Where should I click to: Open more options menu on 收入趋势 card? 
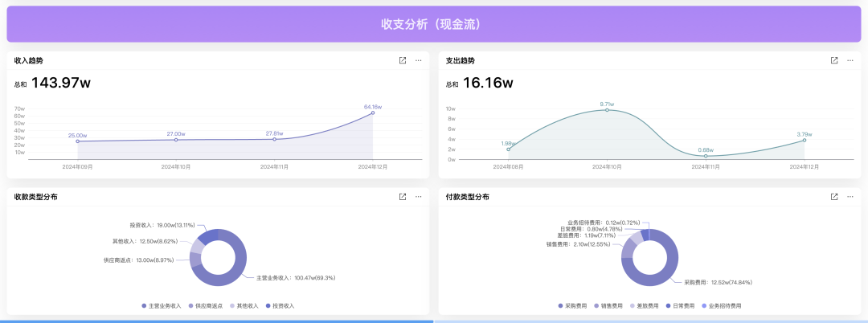click(419, 60)
